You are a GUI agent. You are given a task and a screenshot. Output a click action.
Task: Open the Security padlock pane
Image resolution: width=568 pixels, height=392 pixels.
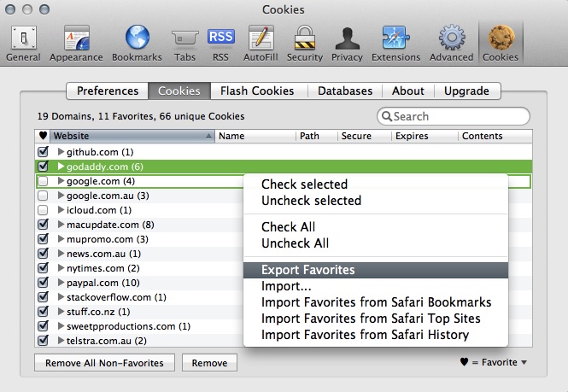[x=305, y=44]
